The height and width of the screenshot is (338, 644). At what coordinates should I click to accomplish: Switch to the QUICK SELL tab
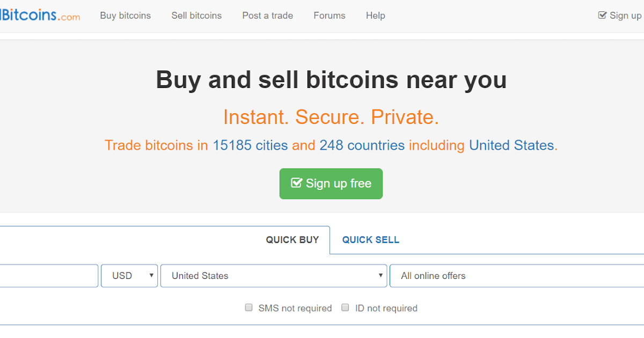click(371, 240)
